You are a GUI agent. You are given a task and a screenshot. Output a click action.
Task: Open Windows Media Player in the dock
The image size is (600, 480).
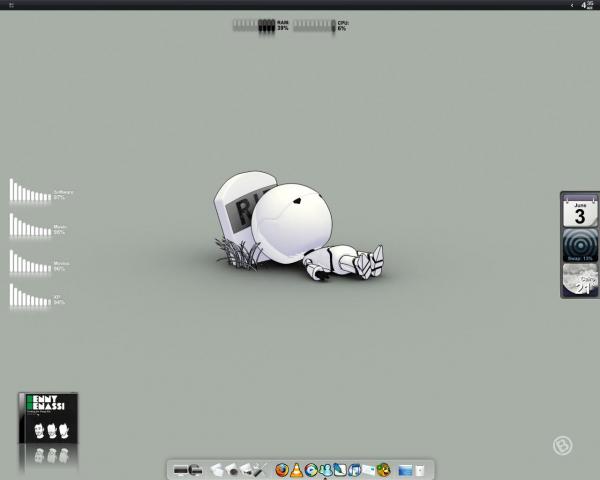tap(311, 470)
